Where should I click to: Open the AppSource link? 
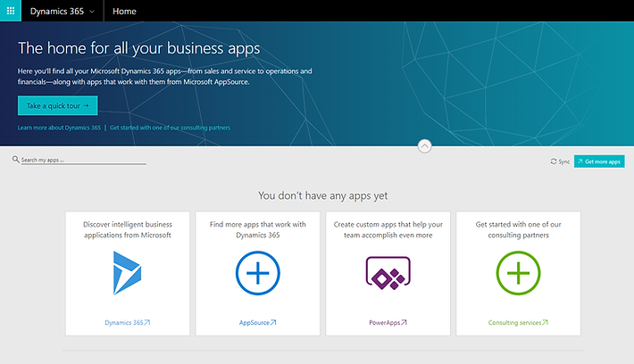[x=258, y=322]
